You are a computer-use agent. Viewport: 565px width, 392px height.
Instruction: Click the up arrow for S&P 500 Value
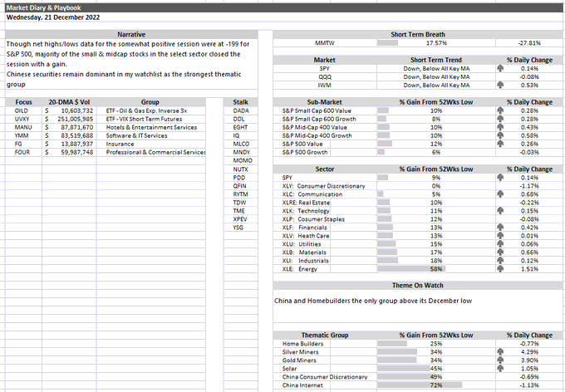[x=501, y=143]
